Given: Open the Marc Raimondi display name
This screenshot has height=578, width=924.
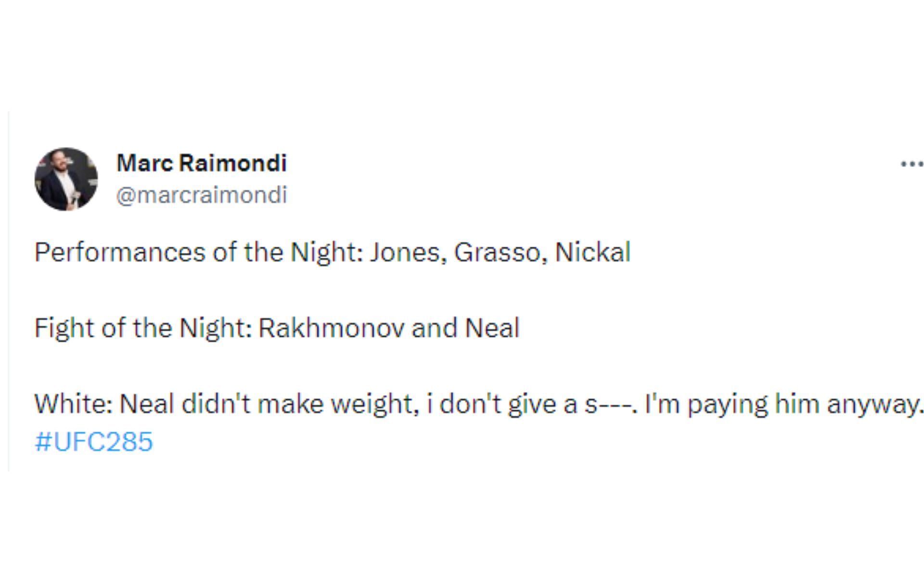Looking at the screenshot, I should pos(202,163).
